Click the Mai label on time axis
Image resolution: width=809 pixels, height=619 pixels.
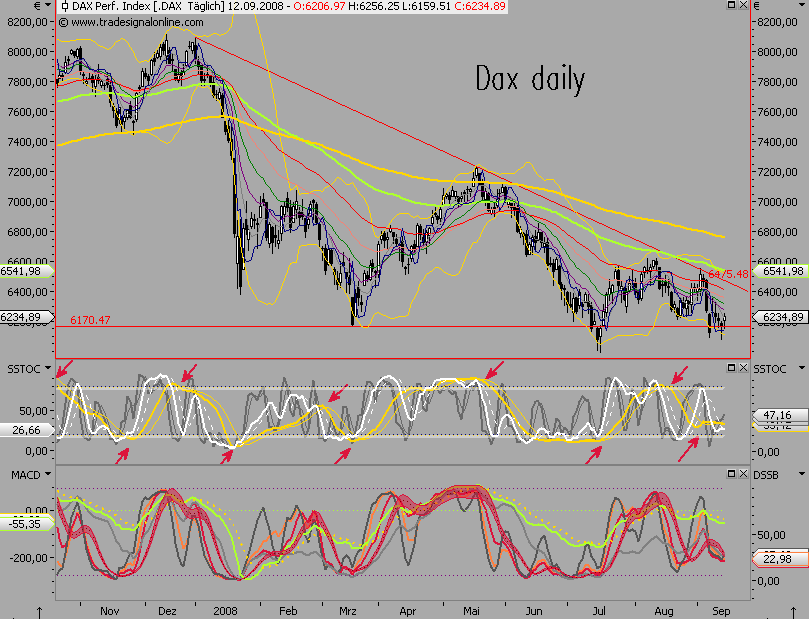click(x=471, y=611)
